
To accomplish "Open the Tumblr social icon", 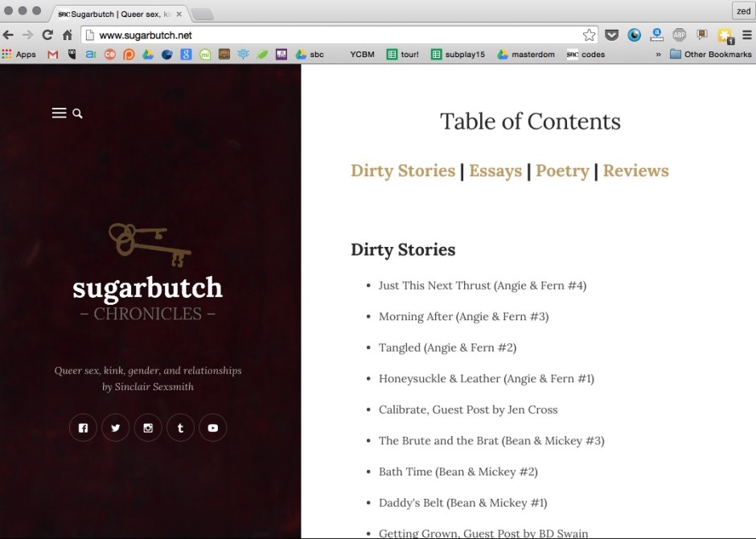I will (180, 428).
